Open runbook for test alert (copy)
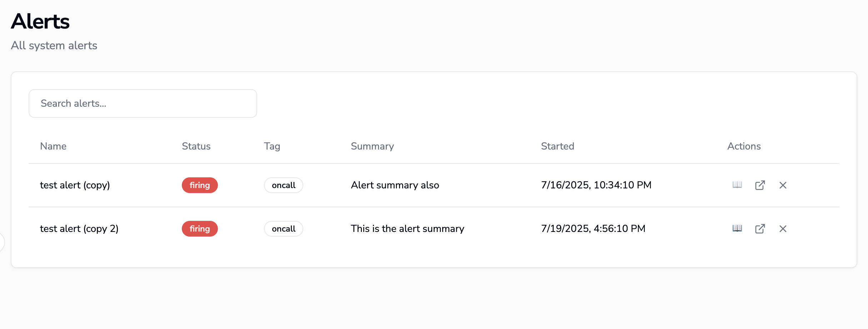This screenshot has width=868, height=329. 737,185
